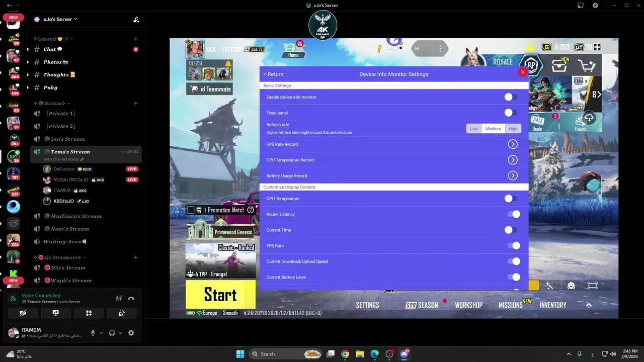Viewport: 644px width, 362px height.
Task: Toggle Enable device info monitor switch
Action: point(511,97)
